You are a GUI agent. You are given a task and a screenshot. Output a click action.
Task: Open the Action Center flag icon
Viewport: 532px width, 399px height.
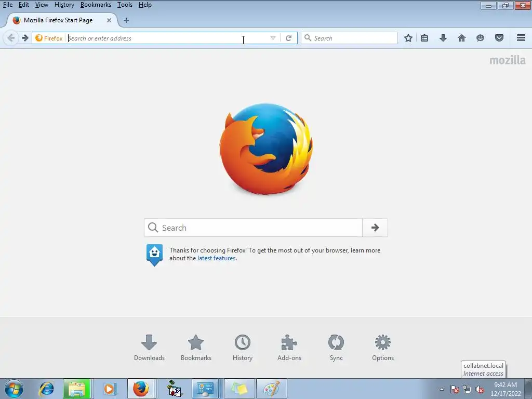(x=455, y=389)
